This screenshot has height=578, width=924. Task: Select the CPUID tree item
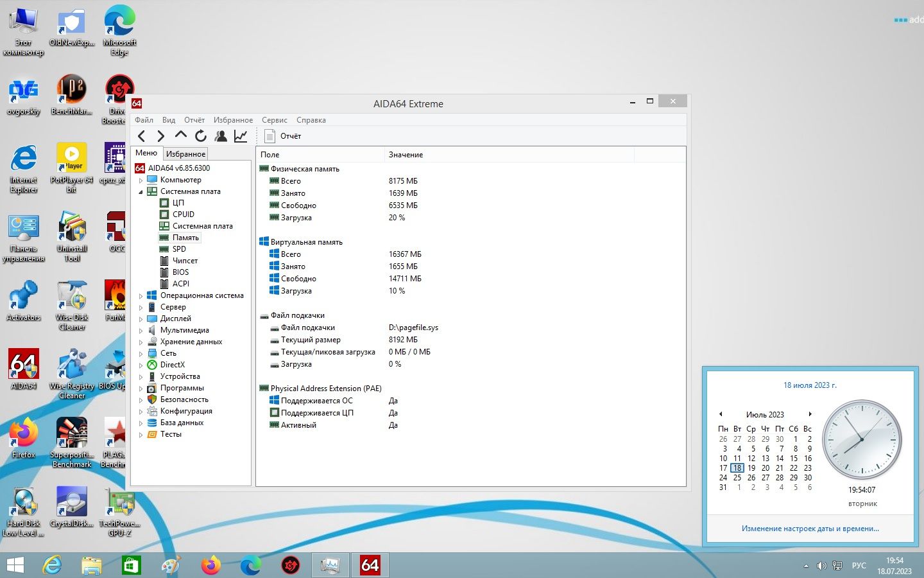[x=184, y=215]
